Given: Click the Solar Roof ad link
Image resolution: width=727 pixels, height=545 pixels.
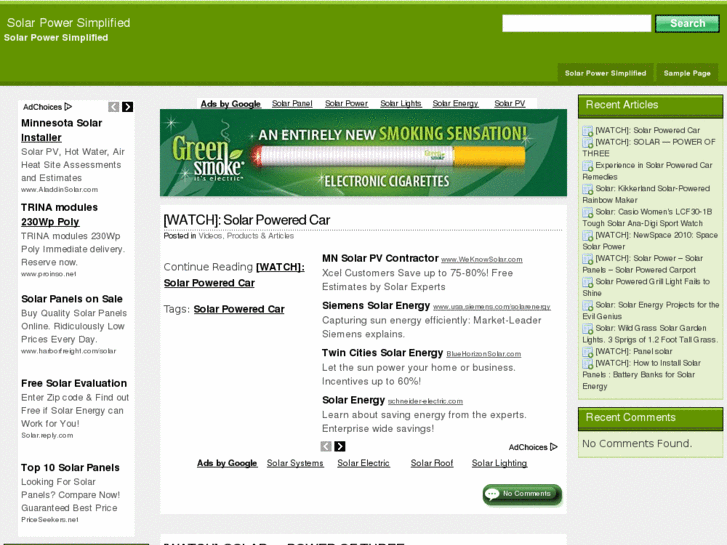Looking at the screenshot, I should click(432, 463).
